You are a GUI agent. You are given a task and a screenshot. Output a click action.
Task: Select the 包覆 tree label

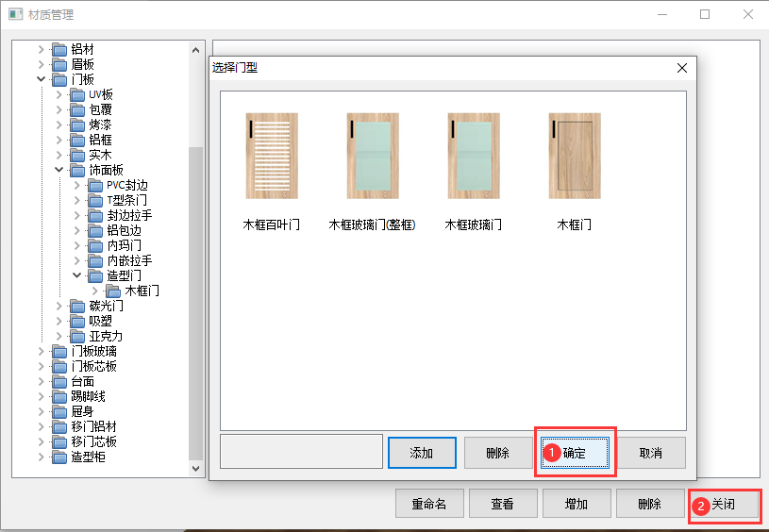click(101, 109)
